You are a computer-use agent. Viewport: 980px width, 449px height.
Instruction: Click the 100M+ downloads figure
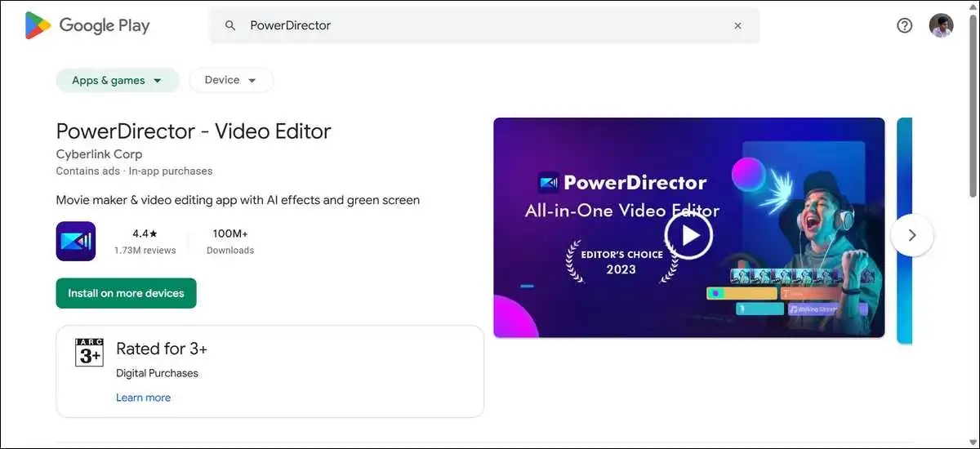(x=230, y=233)
